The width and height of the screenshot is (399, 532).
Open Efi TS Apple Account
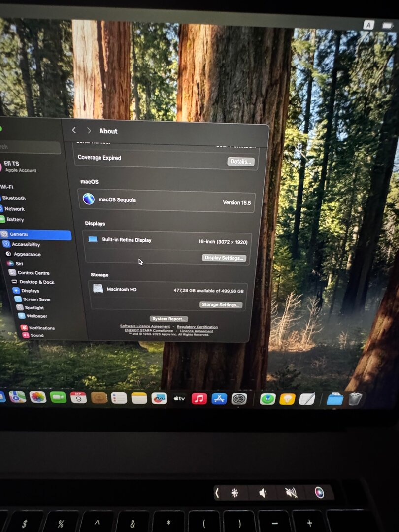pos(19,166)
